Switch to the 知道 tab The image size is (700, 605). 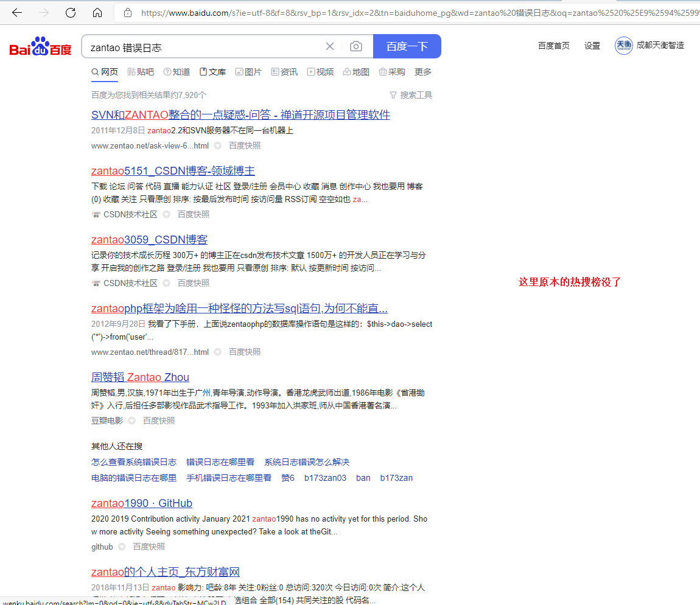(x=177, y=72)
